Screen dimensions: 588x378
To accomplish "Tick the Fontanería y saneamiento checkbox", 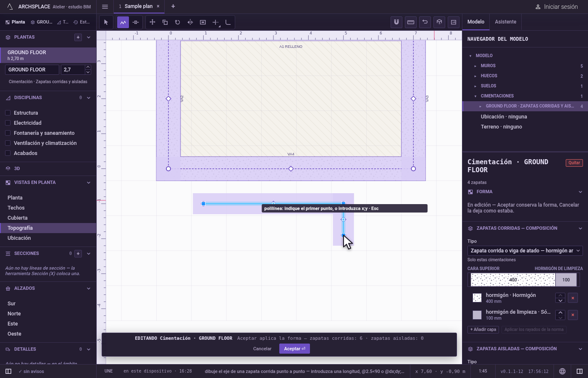I will [8, 133].
